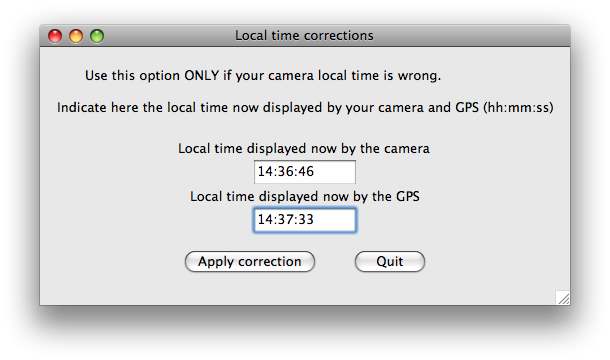Click the Local time corrections title bar
Image resolution: width=610 pixels, height=360 pixels.
pyautogui.click(x=305, y=36)
